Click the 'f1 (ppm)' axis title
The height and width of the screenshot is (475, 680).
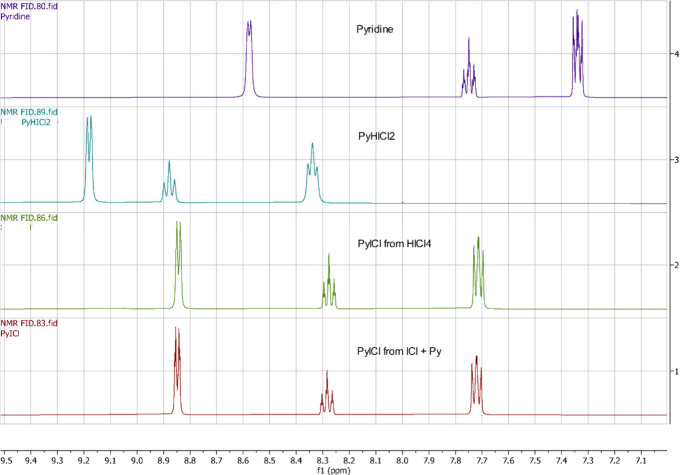333,470
